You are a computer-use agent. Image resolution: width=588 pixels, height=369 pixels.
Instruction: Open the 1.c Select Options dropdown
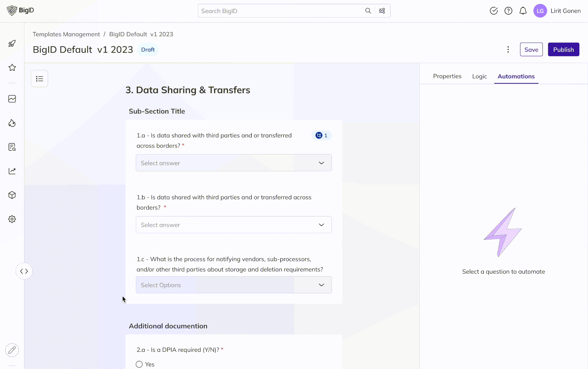[x=233, y=285]
